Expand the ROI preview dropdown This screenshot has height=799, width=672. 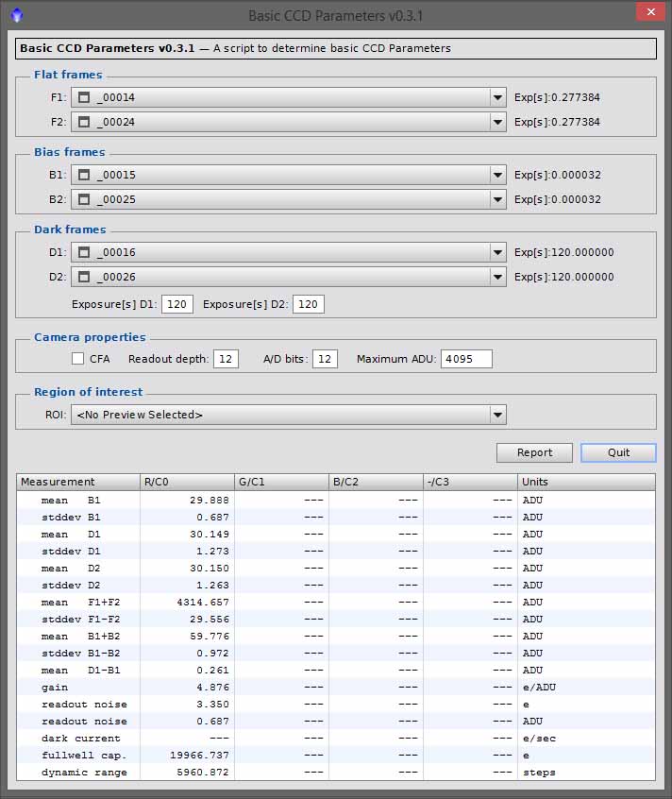497,415
